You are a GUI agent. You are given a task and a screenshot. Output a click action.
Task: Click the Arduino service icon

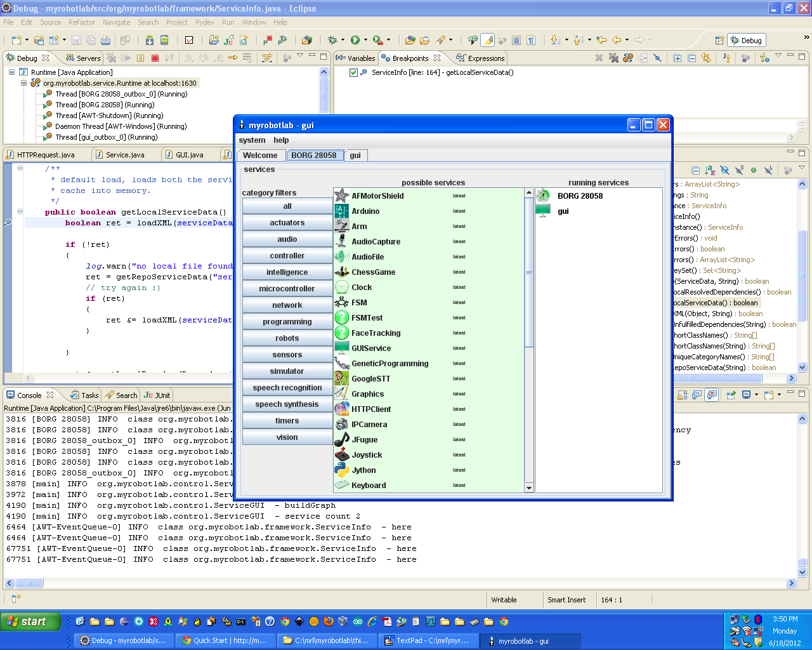[341, 211]
